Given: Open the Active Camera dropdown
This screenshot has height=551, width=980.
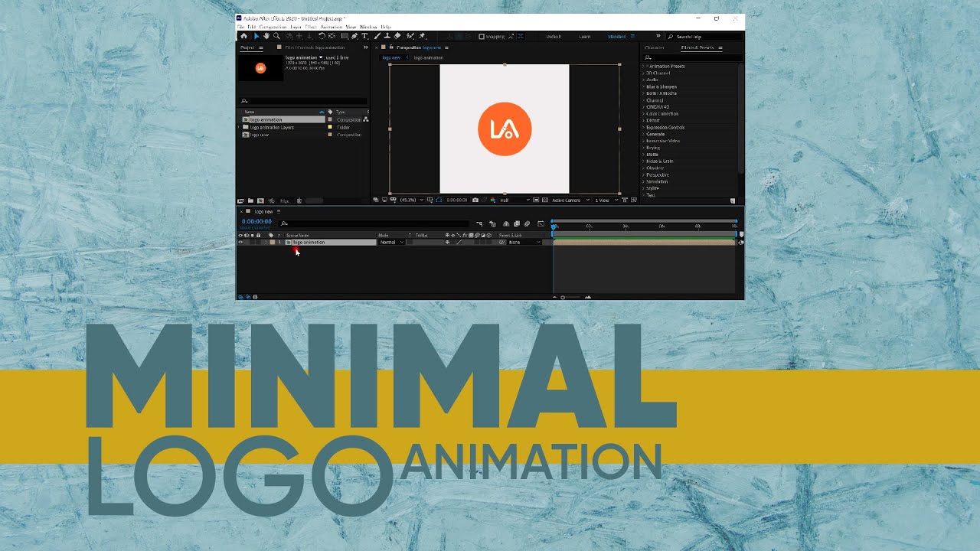Looking at the screenshot, I should (x=571, y=200).
